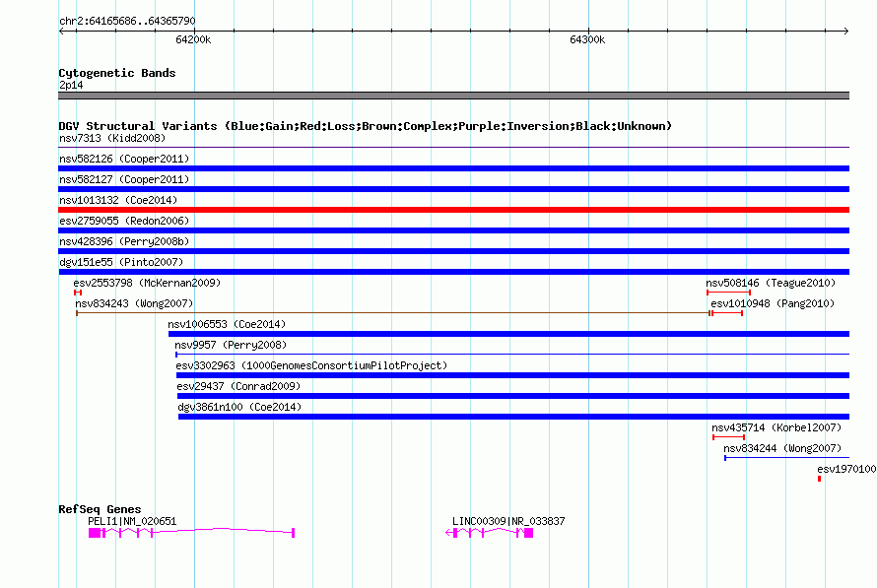877x588 pixels.
Task: Click the gray 2p14 cytogenetic band bar
Action: coord(453,96)
